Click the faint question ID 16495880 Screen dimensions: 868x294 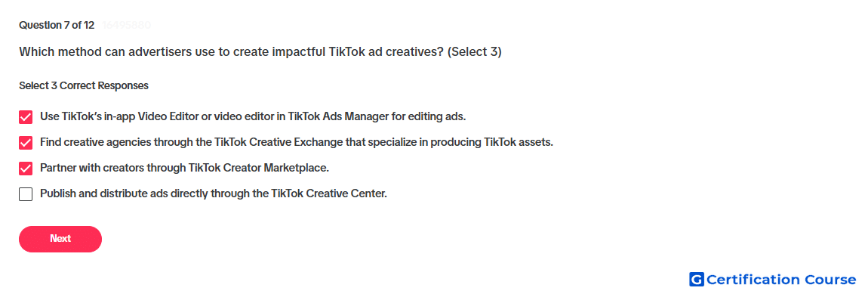click(x=126, y=25)
